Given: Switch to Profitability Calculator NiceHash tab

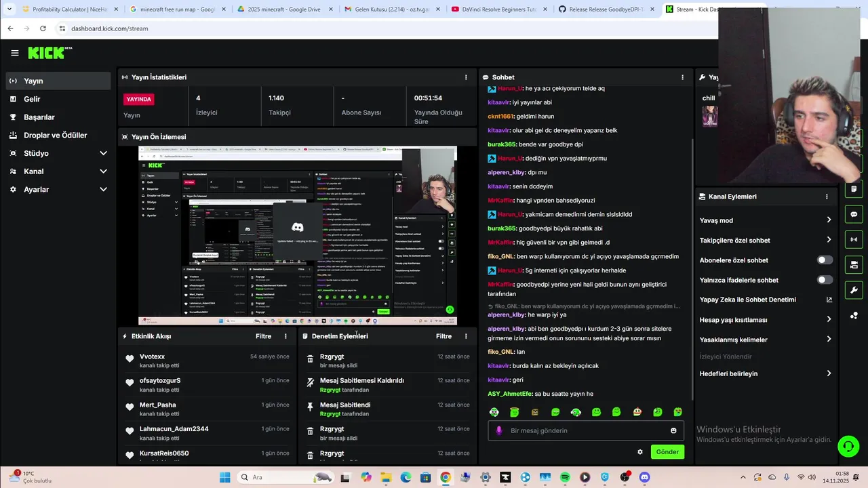Looking at the screenshot, I should (x=69, y=9).
